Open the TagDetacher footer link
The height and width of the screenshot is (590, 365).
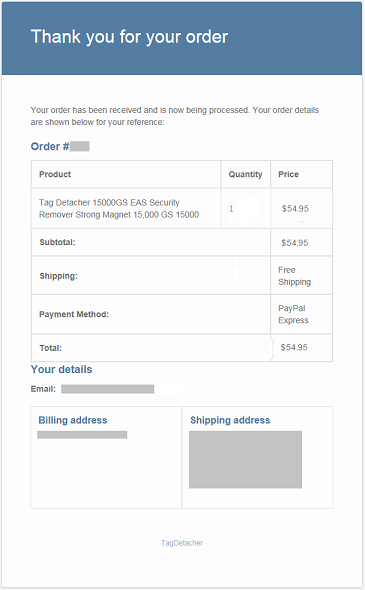click(x=182, y=543)
